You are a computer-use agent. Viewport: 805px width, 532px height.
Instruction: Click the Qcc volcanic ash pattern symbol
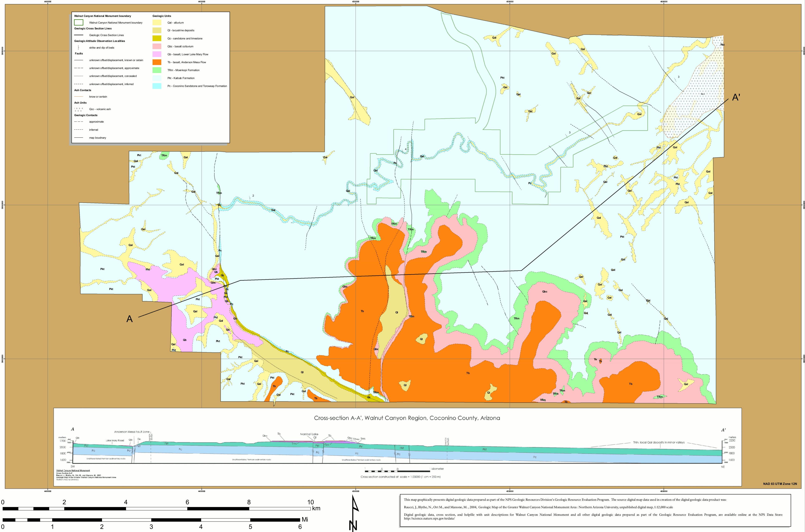pos(78,109)
